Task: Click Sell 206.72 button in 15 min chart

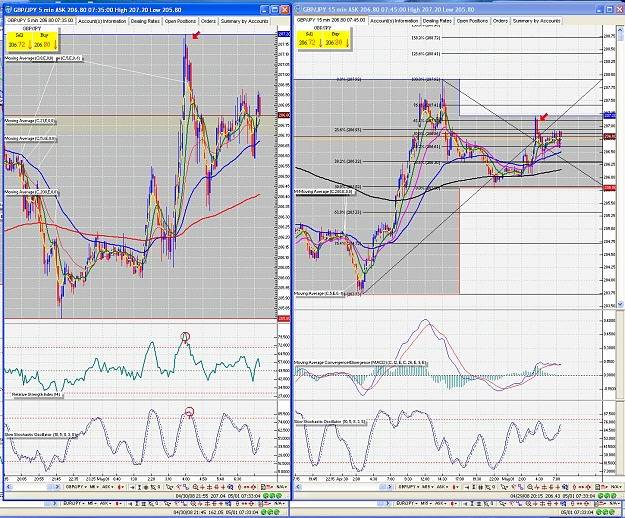Action: tap(309, 39)
